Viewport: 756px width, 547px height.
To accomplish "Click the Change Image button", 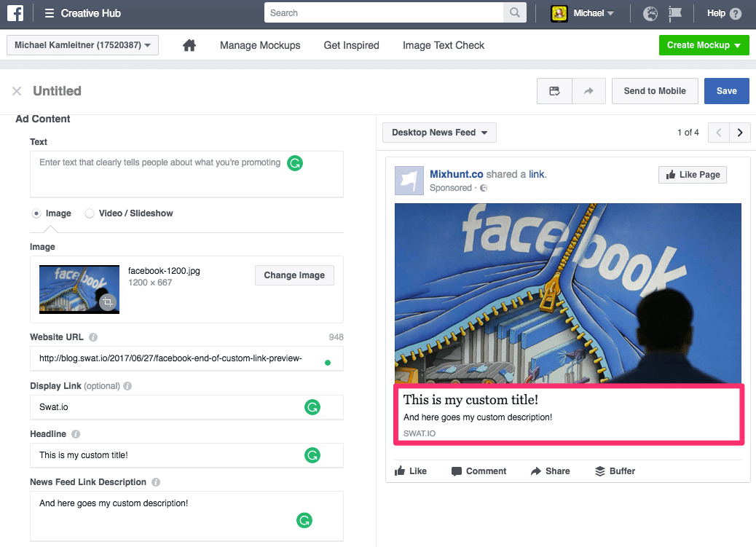I will pyautogui.click(x=294, y=275).
